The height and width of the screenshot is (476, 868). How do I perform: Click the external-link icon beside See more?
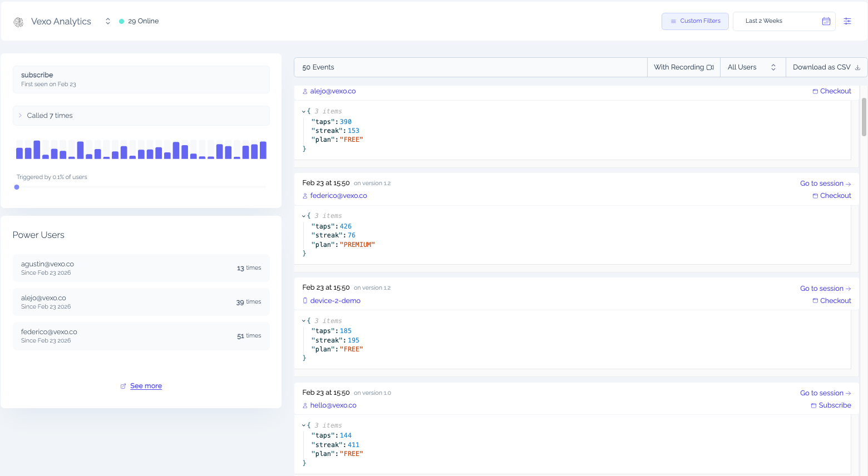coord(123,385)
